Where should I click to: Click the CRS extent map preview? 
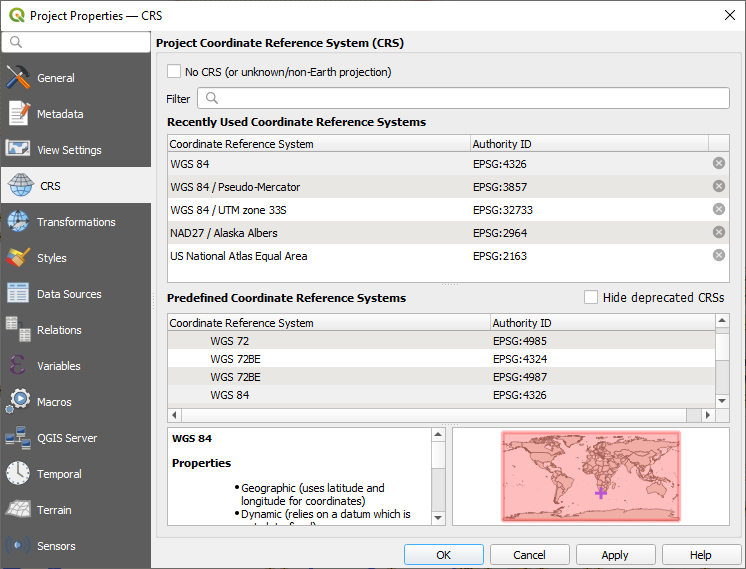pyautogui.click(x=590, y=476)
